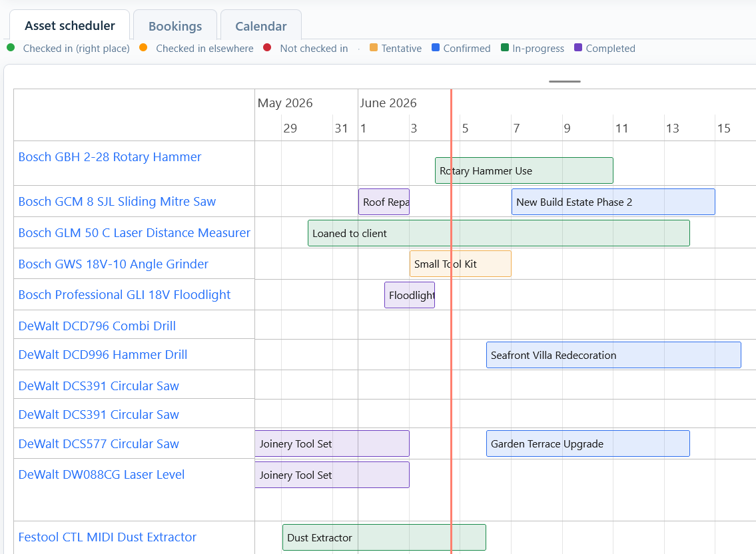Open the Calendar tab
Viewport: 756px width, 554px height.
pos(261,26)
